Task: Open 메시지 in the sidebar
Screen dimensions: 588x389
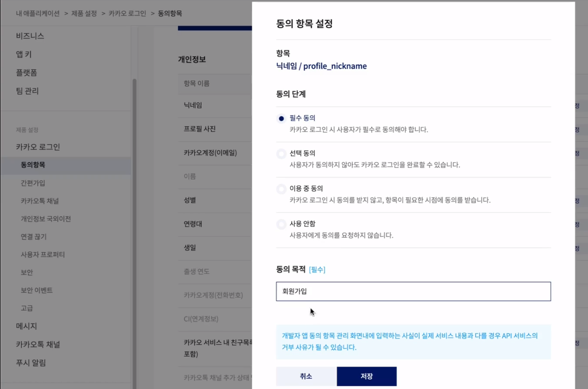Action: [26, 326]
